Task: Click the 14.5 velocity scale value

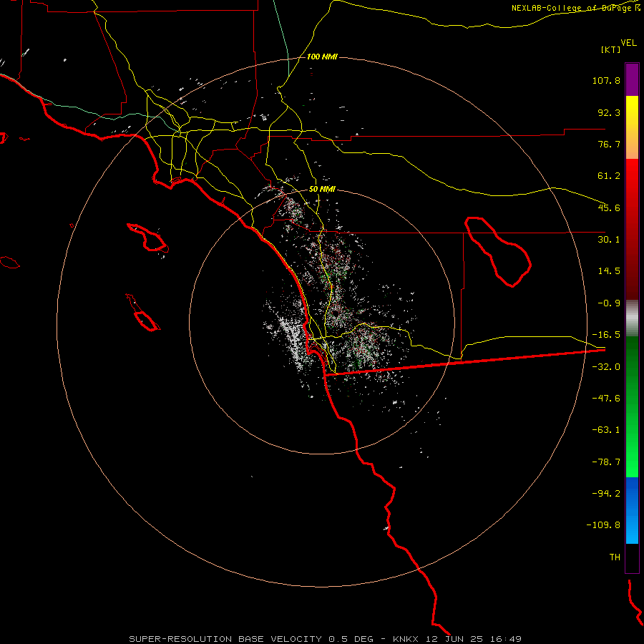Action: [609, 271]
